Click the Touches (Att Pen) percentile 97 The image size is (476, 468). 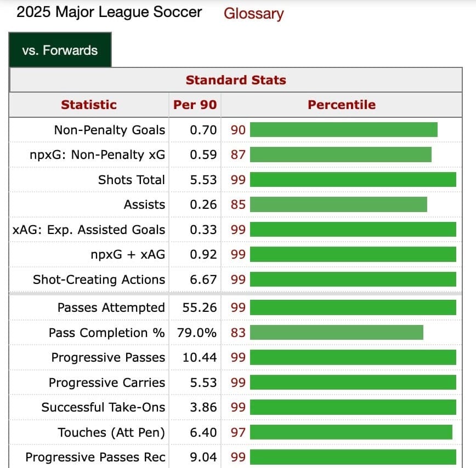coord(238,432)
